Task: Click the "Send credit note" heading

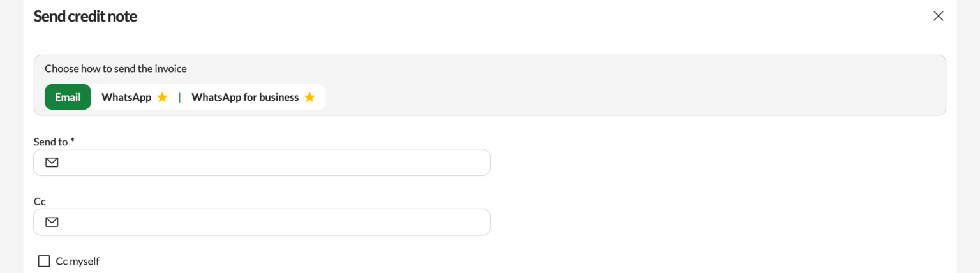Action: [x=85, y=17]
